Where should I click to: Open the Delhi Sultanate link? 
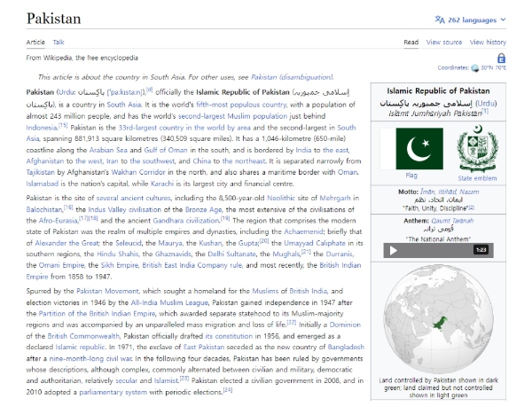tap(231, 254)
